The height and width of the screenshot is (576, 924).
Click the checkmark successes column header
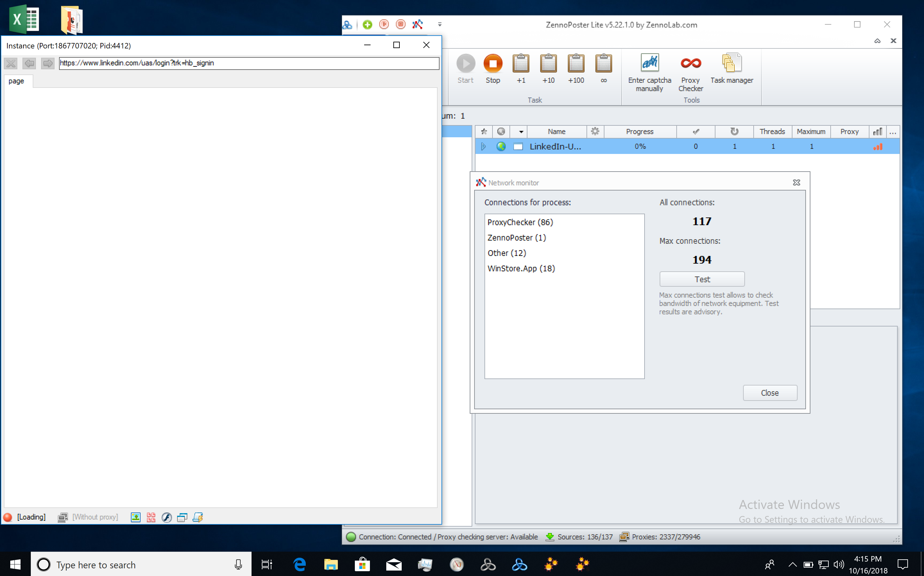696,131
